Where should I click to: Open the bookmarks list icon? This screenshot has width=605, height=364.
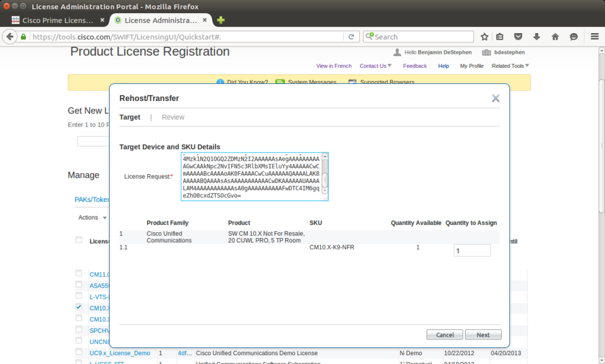click(x=500, y=37)
